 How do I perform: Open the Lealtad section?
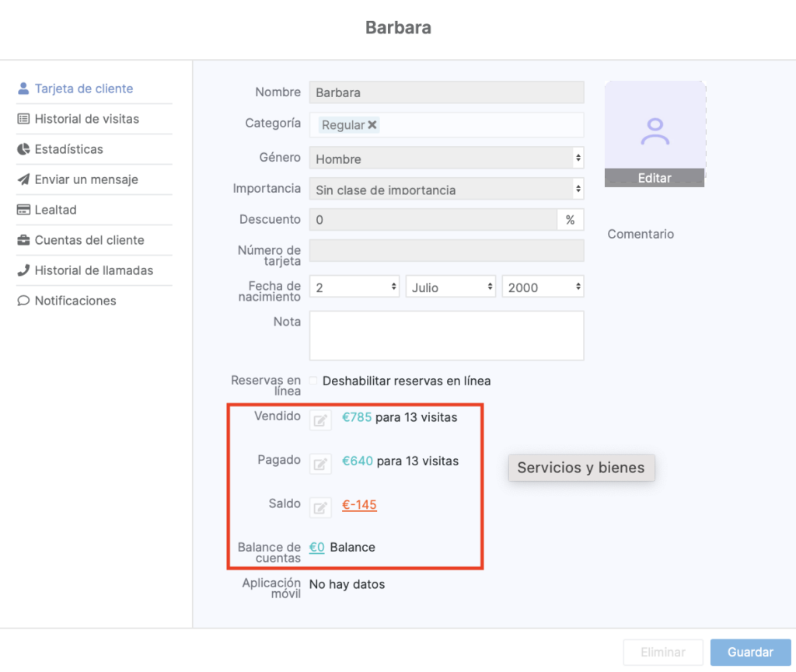[55, 210]
